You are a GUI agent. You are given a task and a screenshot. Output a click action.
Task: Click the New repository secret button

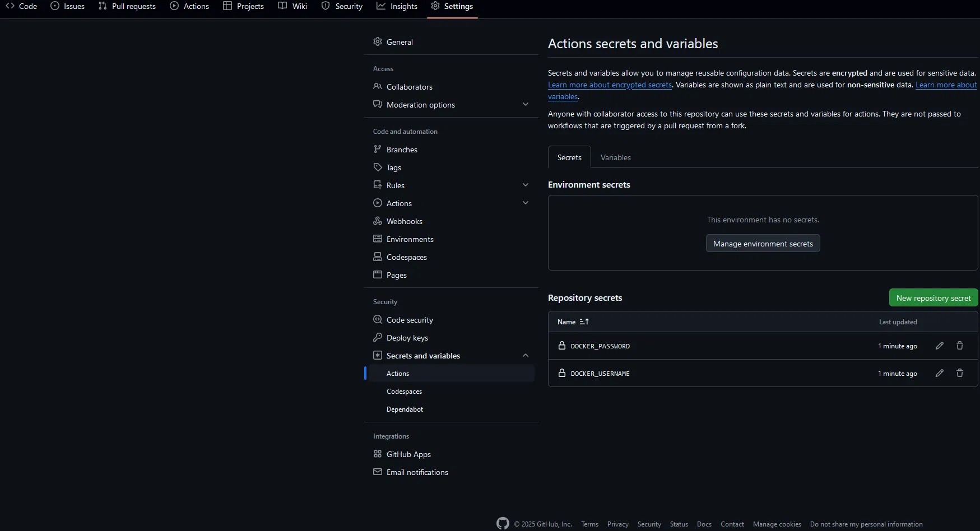tap(933, 298)
